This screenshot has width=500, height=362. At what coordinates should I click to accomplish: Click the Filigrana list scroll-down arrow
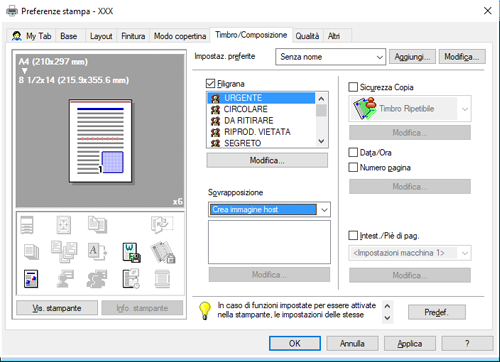321,141
